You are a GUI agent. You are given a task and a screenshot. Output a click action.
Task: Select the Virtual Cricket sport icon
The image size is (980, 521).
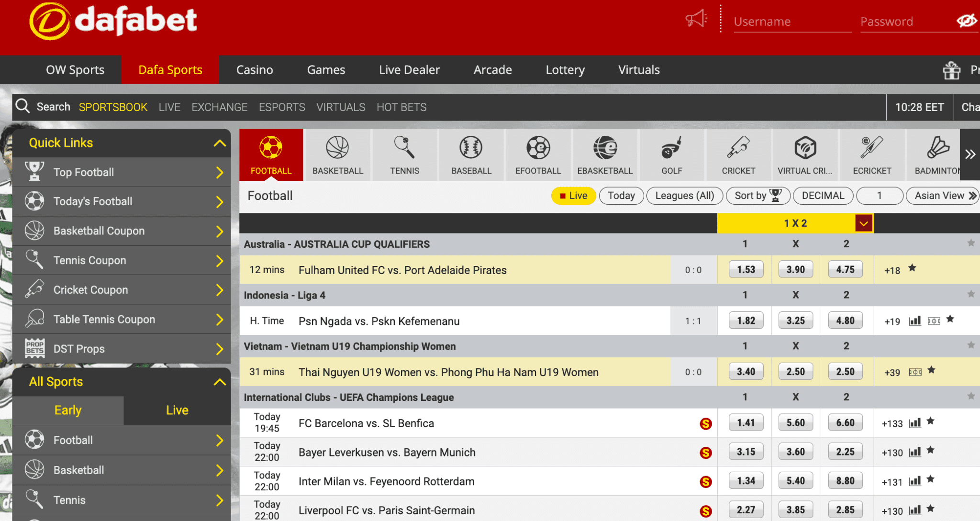click(x=805, y=155)
